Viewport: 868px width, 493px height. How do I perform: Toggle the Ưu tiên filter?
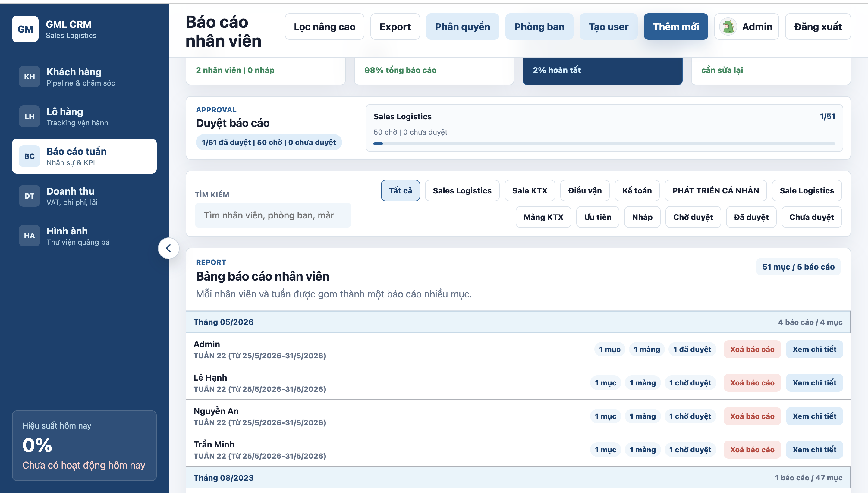coord(598,217)
